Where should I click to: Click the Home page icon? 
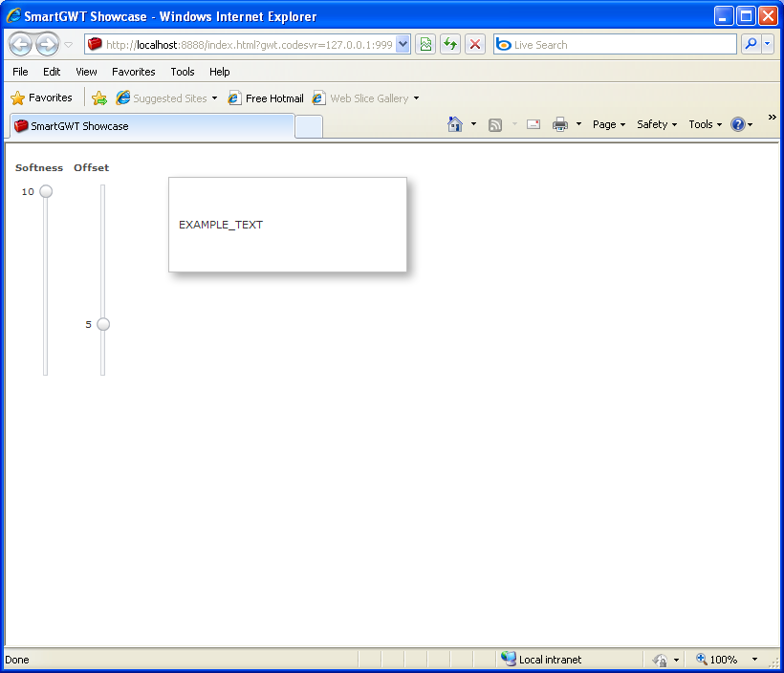click(455, 124)
